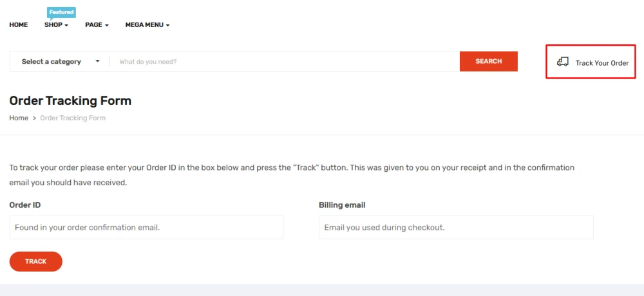
Task: Click the delivery truck icon
Action: 562,62
